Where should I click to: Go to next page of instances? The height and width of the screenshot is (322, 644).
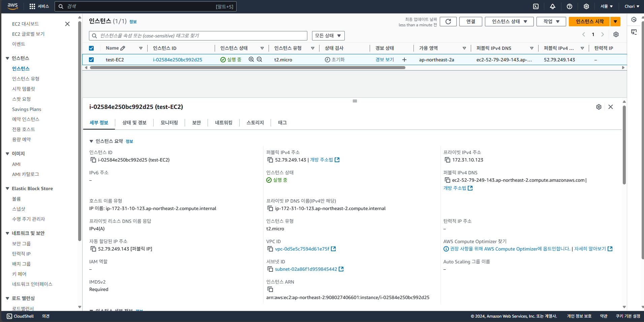point(603,34)
